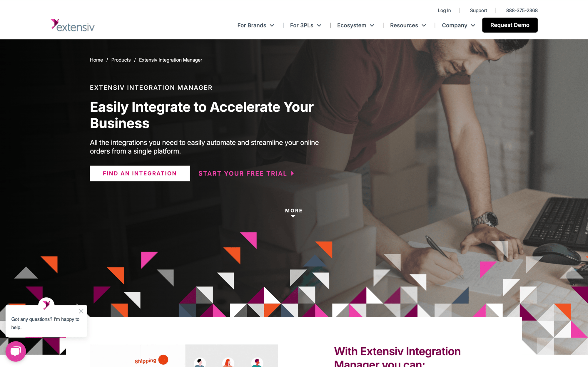Click the FIND AN INTEGRATION button

coord(140,173)
